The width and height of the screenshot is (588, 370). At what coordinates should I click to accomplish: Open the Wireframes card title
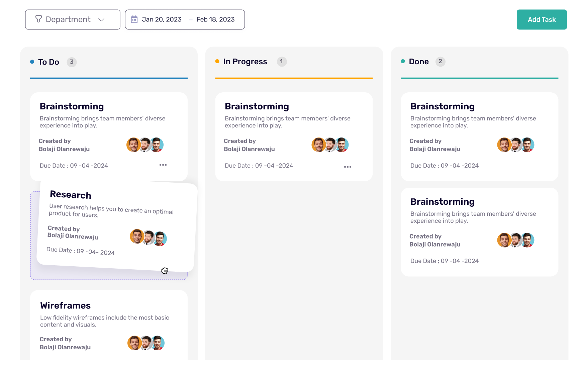(x=65, y=305)
